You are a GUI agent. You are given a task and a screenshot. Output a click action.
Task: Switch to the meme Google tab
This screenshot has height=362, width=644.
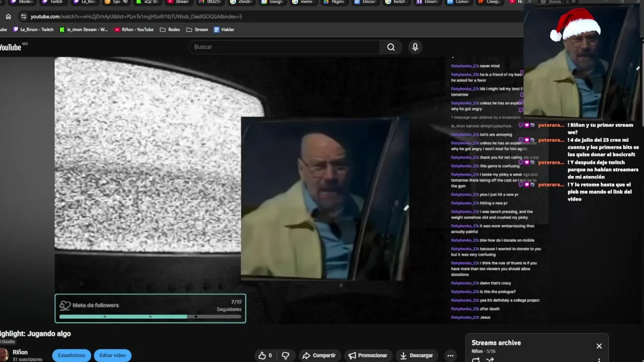click(303, 2)
